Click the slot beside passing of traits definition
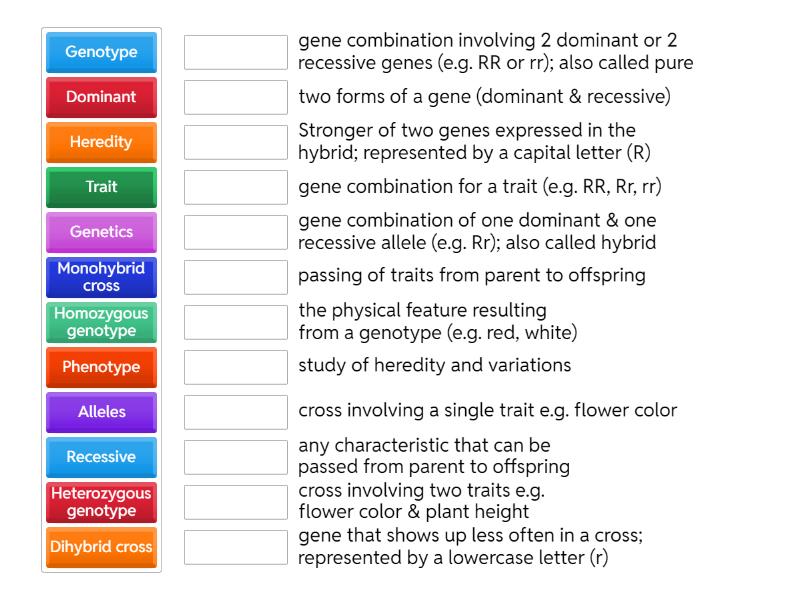Image resolution: width=800 pixels, height=600 pixels. pos(235,277)
